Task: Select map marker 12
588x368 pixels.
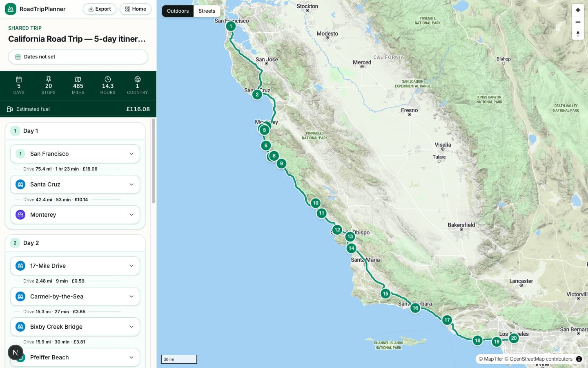Action: (x=337, y=230)
